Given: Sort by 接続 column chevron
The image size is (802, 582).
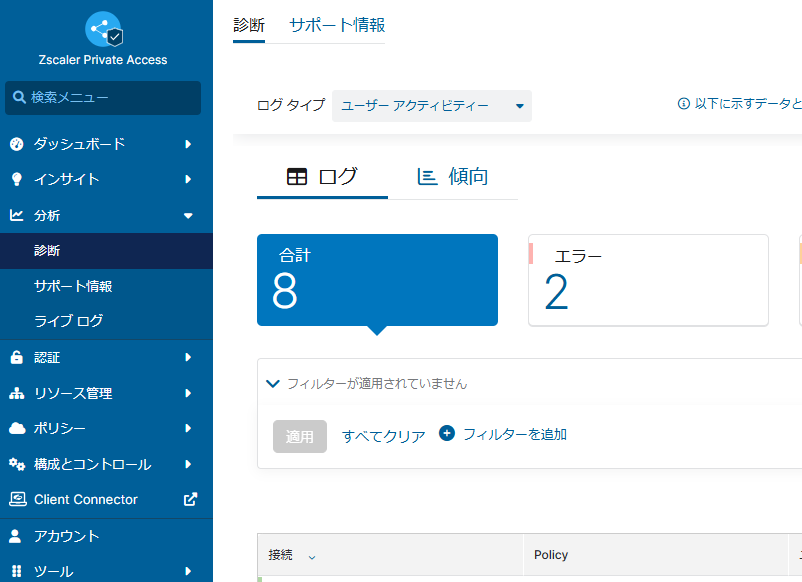Looking at the screenshot, I should coord(312,557).
